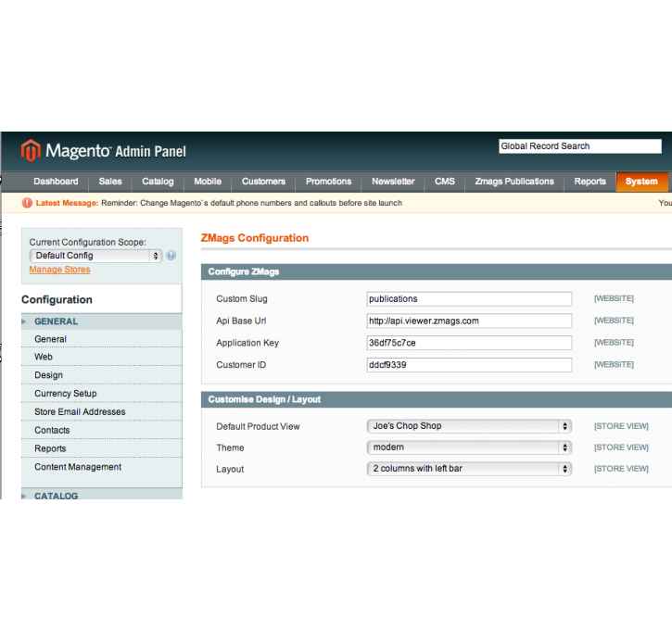The height and width of the screenshot is (630, 672).
Task: Click the Customer ID input field
Action: pos(469,365)
